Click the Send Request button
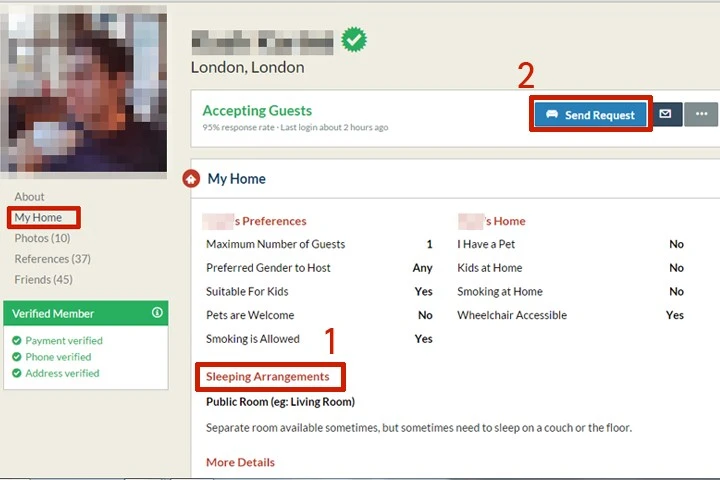This screenshot has width=720, height=480. tap(591, 114)
